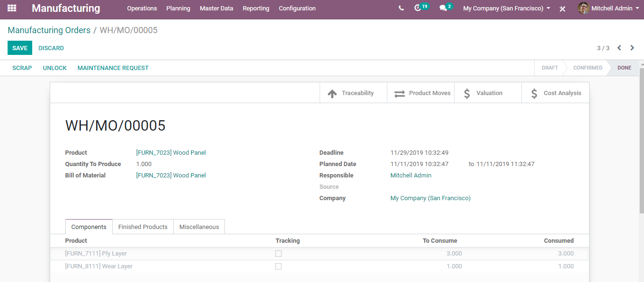Screen dimensions: 644x282
Task: Click Wear Layer Consumed 1.000
Action: coord(566,266)
